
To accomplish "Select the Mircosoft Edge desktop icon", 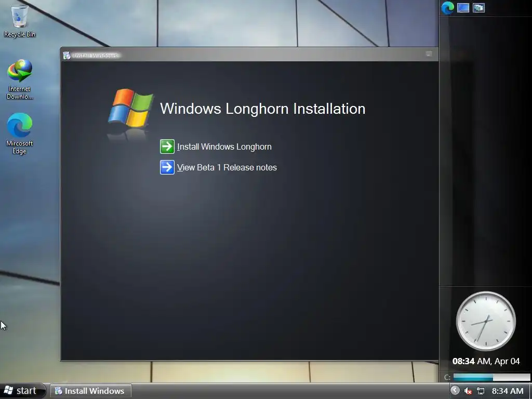I will click(x=20, y=134).
